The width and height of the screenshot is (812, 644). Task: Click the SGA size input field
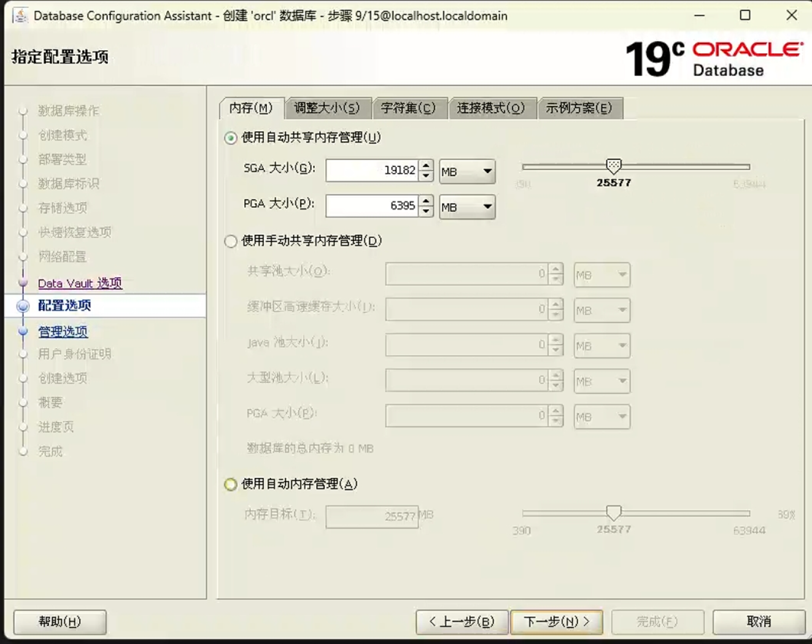(372, 171)
